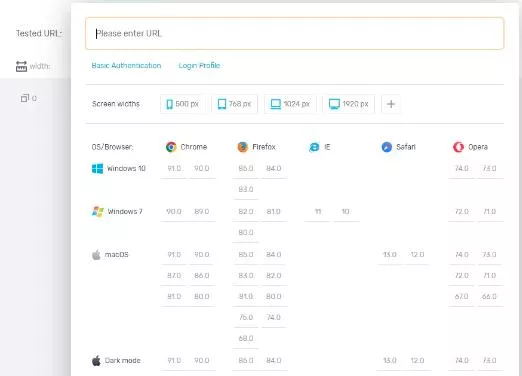
Task: Click the Safari browser column icon
Action: tap(387, 147)
